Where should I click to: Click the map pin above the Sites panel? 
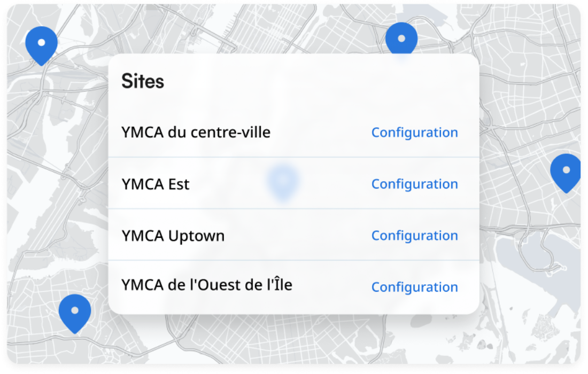(403, 38)
